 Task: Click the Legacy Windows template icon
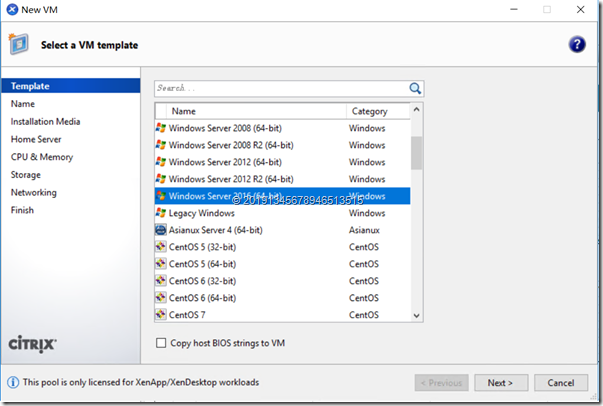tap(161, 213)
